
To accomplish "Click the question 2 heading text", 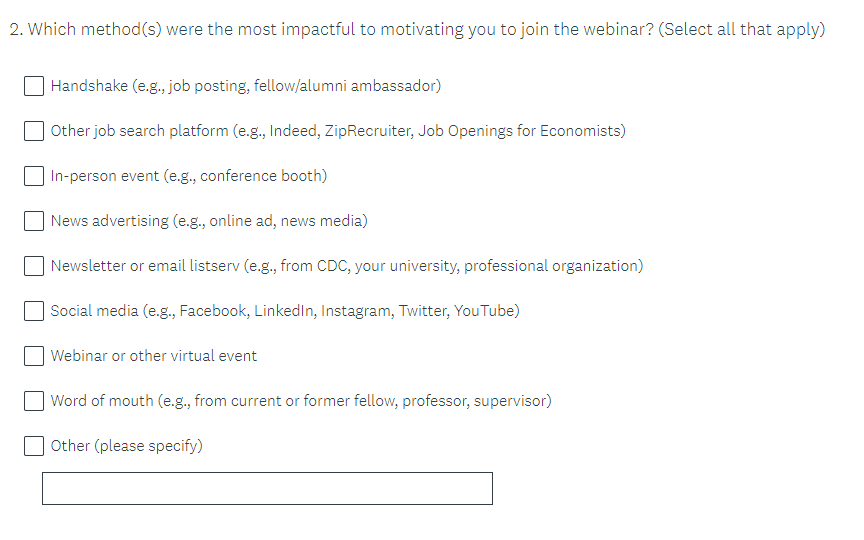I will point(417,29).
